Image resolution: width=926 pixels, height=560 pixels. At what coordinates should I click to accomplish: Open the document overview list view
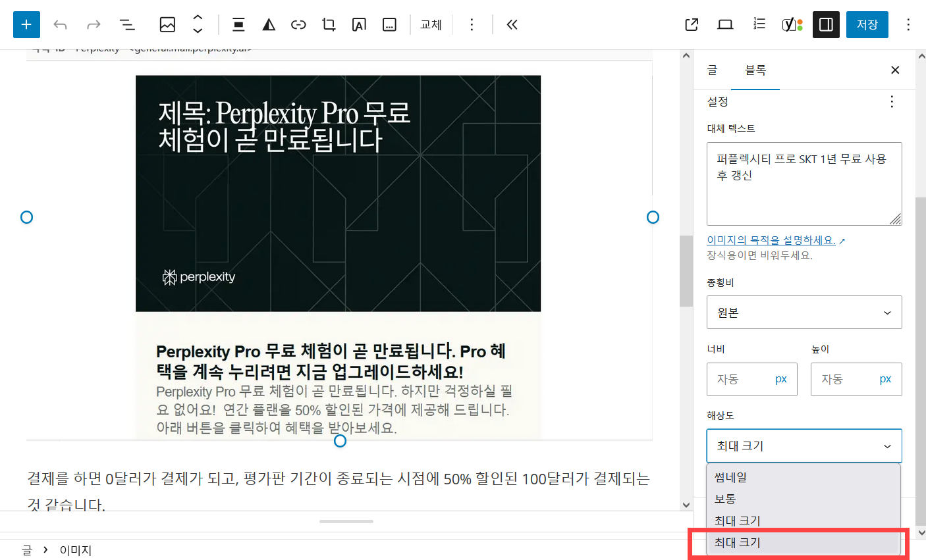[x=127, y=25]
